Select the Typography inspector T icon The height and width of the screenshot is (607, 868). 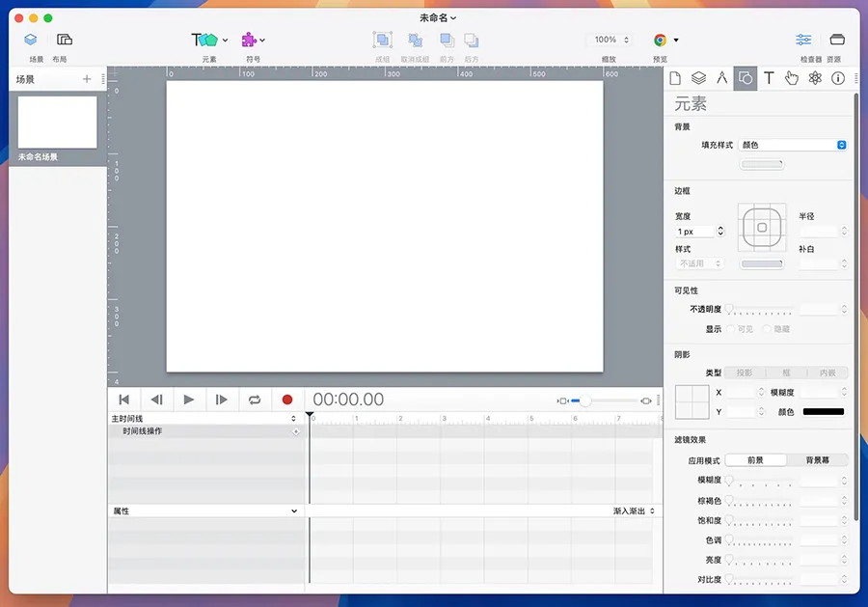pyautogui.click(x=769, y=78)
